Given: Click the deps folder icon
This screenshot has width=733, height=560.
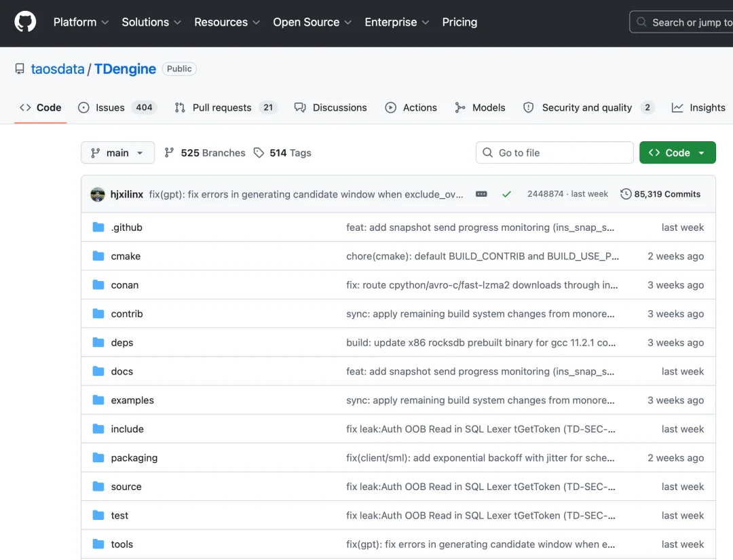Looking at the screenshot, I should 98,343.
